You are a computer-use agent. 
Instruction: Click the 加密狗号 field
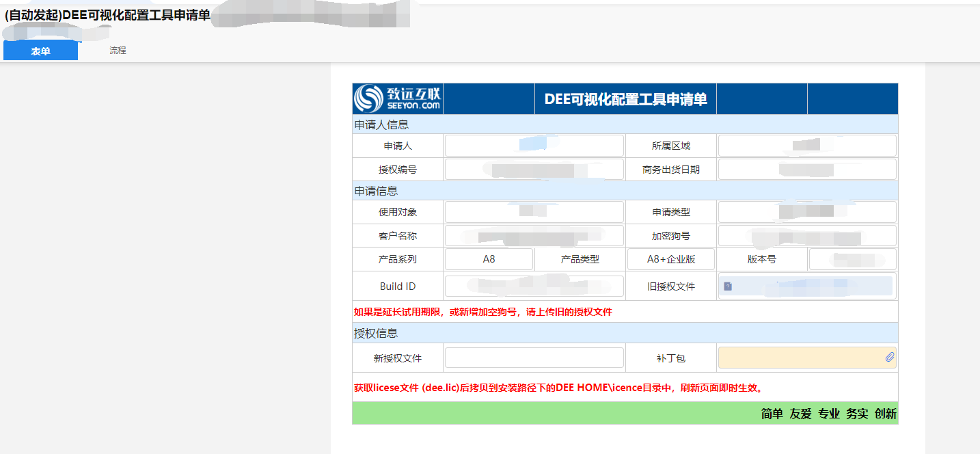pyautogui.click(x=807, y=236)
